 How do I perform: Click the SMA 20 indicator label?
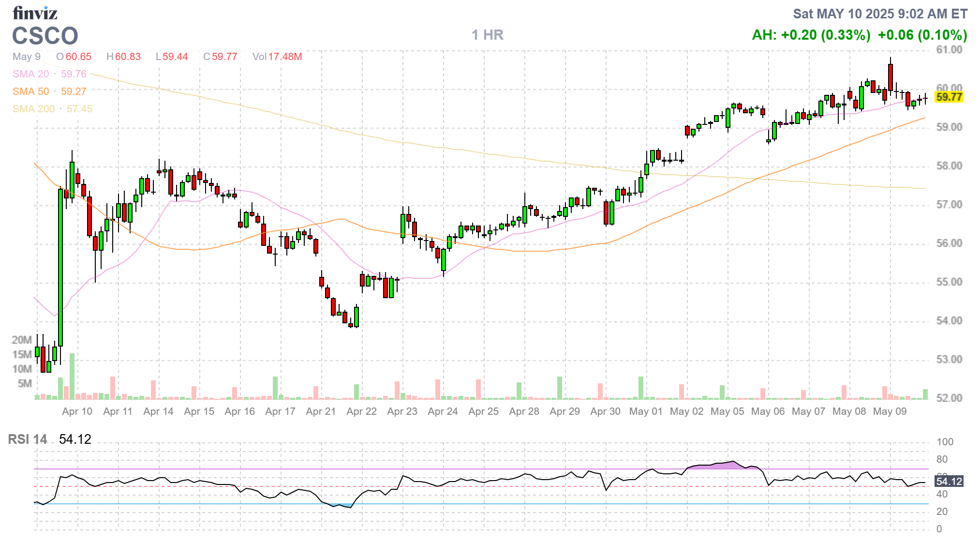click(31, 74)
